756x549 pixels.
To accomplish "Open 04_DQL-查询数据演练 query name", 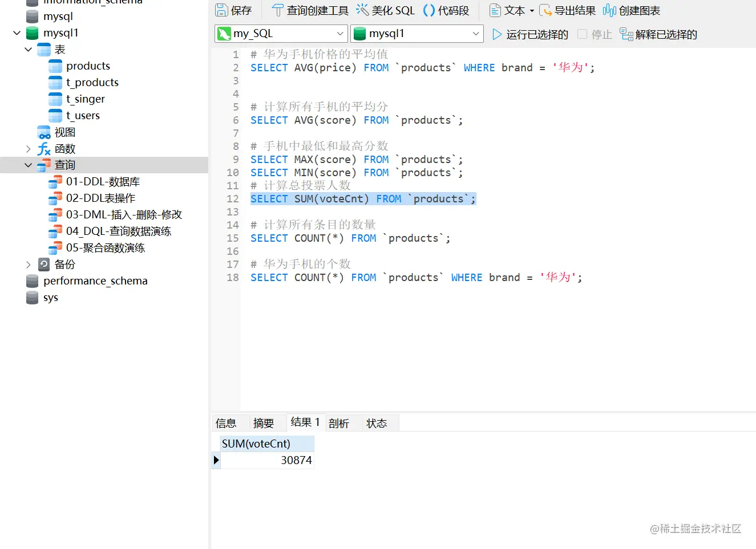I will tap(119, 231).
